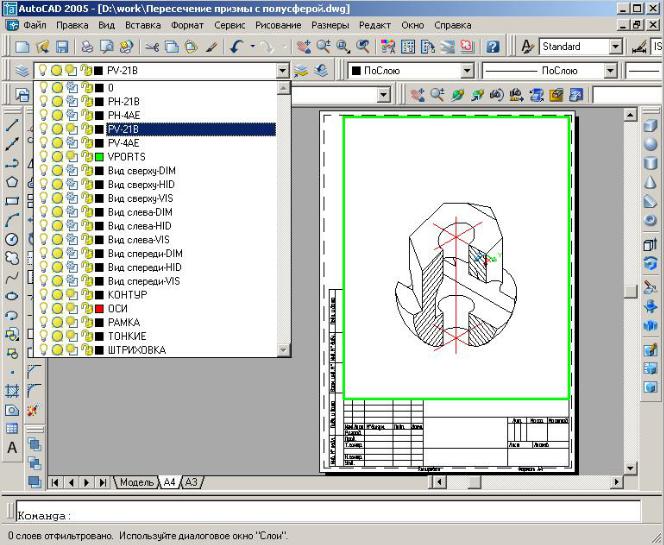Switch to the Модель tab
The width and height of the screenshot is (664, 545).
click(136, 482)
